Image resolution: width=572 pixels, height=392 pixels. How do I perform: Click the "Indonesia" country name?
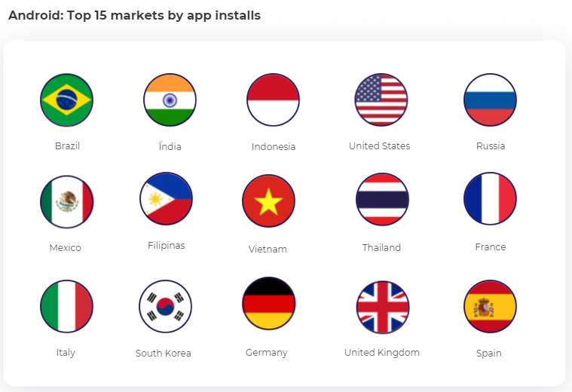coord(274,147)
